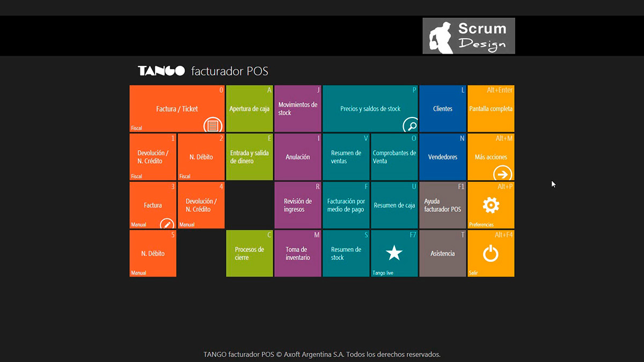
Task: Select Movimientos de stock tile
Action: pos(298,109)
